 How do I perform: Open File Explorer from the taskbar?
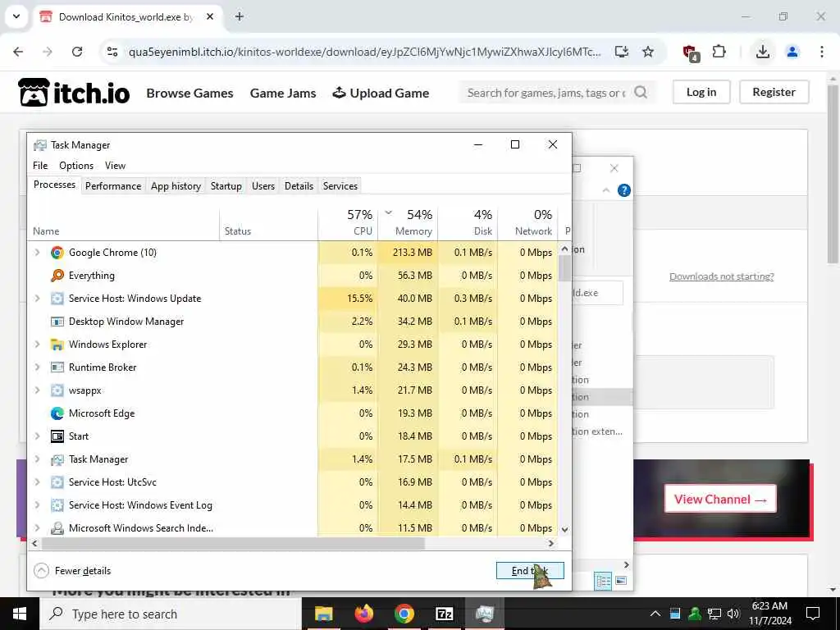point(323,614)
